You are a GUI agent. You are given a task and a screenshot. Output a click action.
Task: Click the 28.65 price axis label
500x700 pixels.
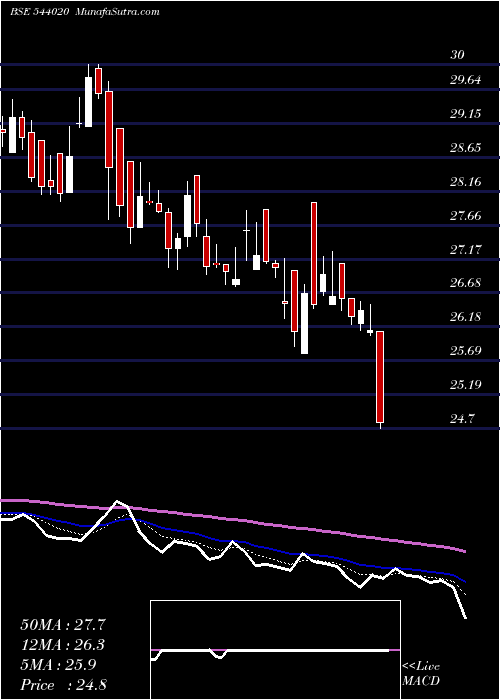466,148
